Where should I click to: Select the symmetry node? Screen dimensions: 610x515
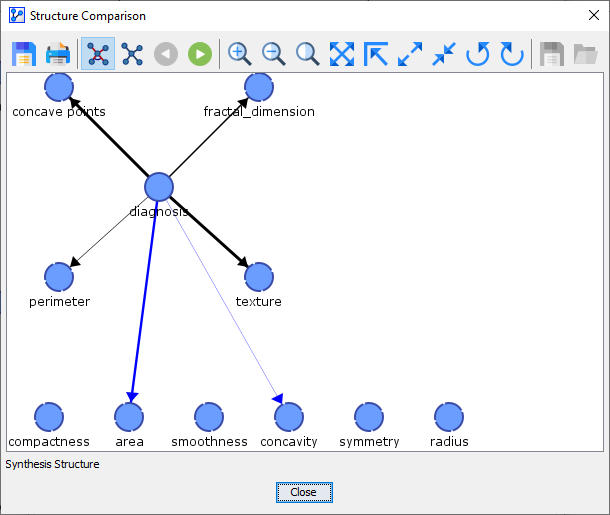[369, 417]
